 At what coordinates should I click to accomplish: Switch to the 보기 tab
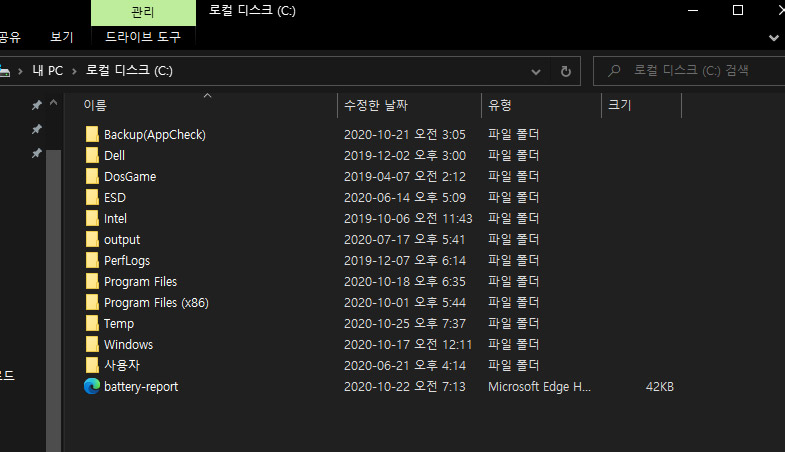(62, 37)
